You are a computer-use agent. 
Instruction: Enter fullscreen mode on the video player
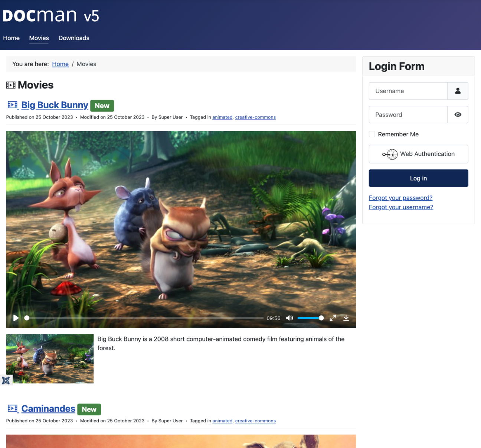coord(333,318)
